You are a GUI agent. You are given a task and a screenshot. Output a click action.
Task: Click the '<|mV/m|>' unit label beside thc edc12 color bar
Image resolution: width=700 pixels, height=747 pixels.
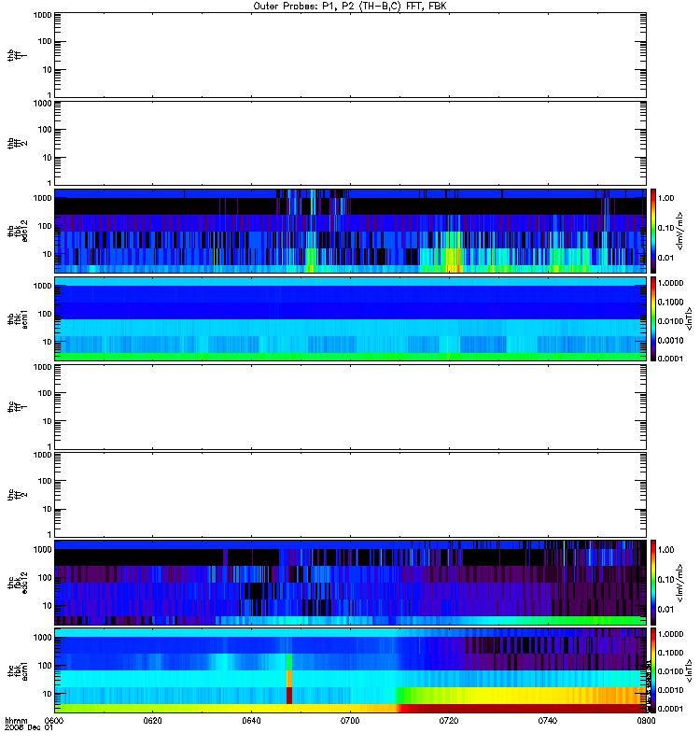click(x=679, y=582)
